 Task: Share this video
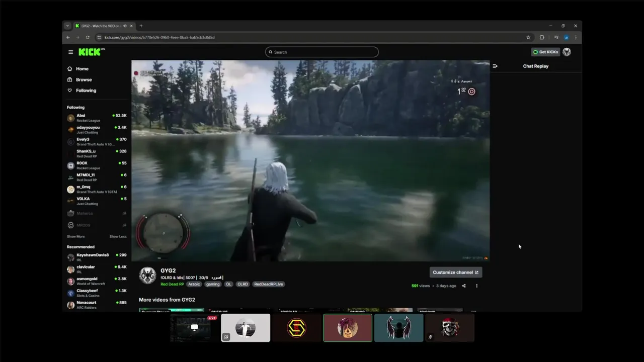(x=464, y=286)
